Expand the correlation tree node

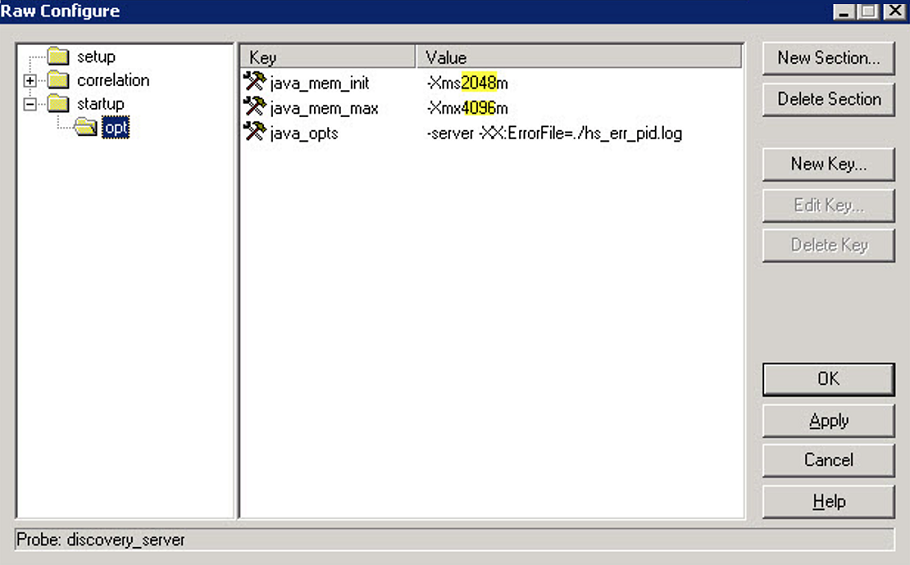click(x=30, y=81)
